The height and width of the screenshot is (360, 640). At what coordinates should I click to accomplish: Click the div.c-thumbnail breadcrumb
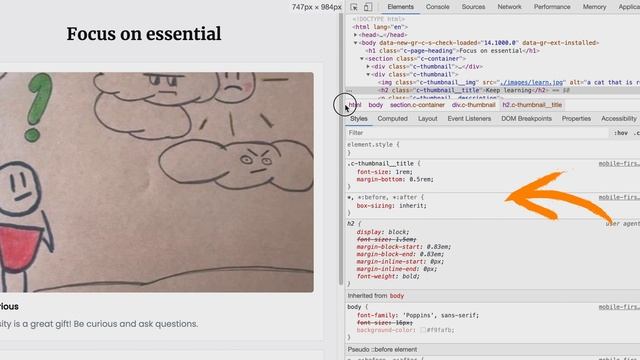coord(473,105)
